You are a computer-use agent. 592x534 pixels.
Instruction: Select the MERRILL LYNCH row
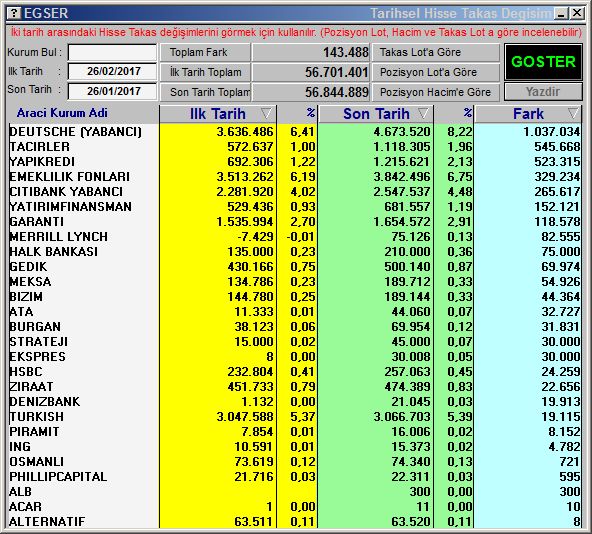[x=294, y=236]
